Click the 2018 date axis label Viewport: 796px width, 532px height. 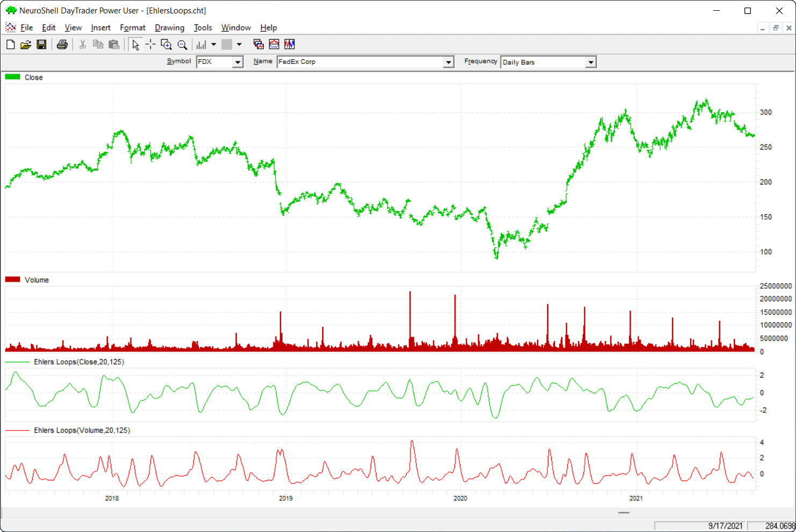coord(112,498)
